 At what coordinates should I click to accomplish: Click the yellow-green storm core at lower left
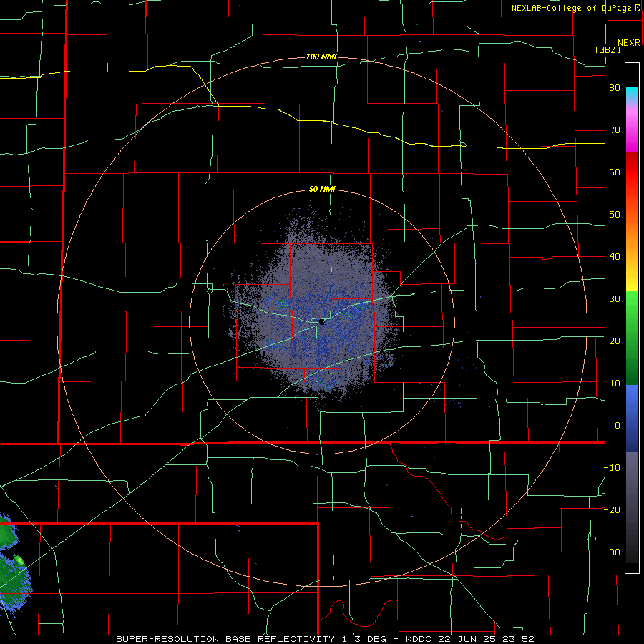pos(19,560)
